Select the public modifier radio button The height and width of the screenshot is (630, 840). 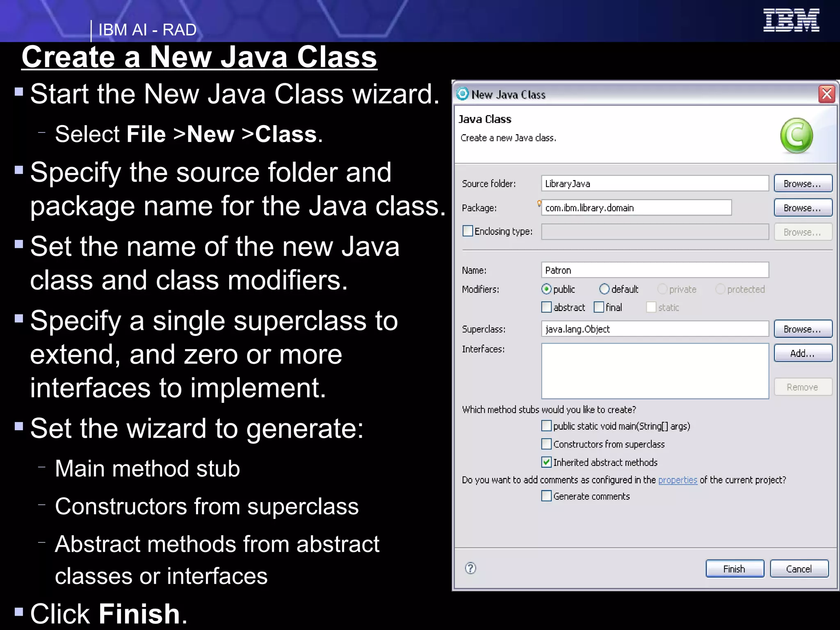click(546, 289)
